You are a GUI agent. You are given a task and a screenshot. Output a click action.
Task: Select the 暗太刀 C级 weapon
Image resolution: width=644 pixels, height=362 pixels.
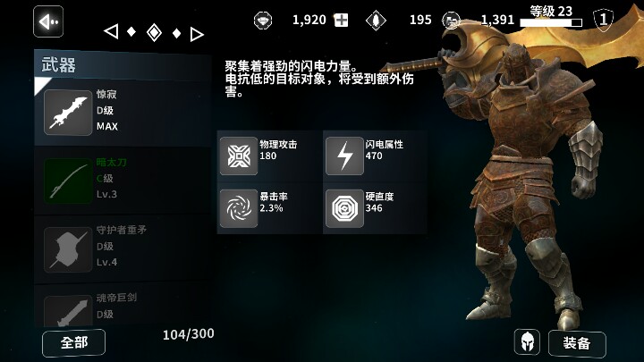123,180
